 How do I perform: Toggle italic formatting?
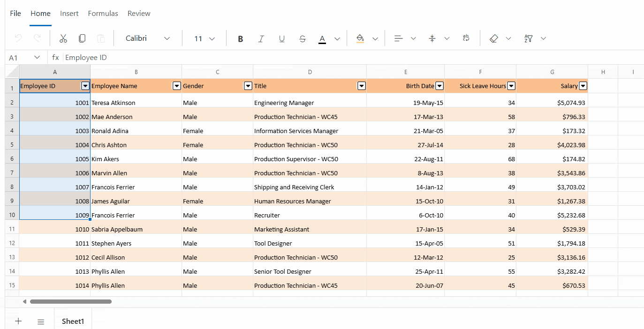[x=261, y=38]
